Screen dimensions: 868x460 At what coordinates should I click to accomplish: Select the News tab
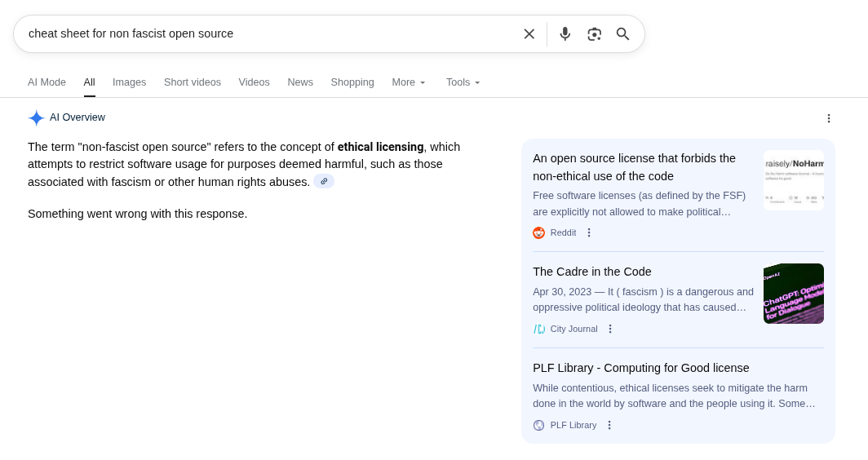tap(299, 82)
